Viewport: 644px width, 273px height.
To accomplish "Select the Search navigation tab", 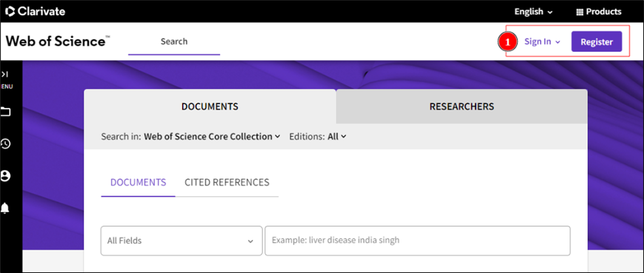I will pos(174,42).
